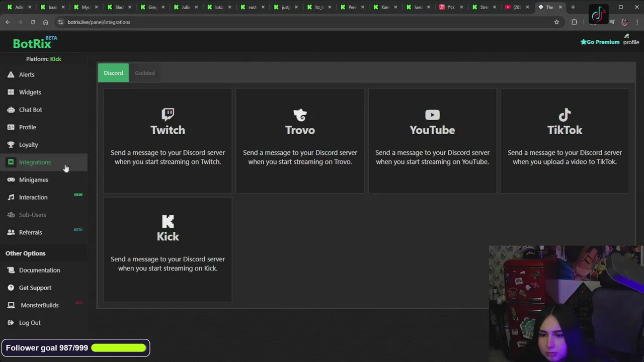644x362 pixels.
Task: Bookmark this page with the star icon
Action: pyautogui.click(x=556, y=22)
